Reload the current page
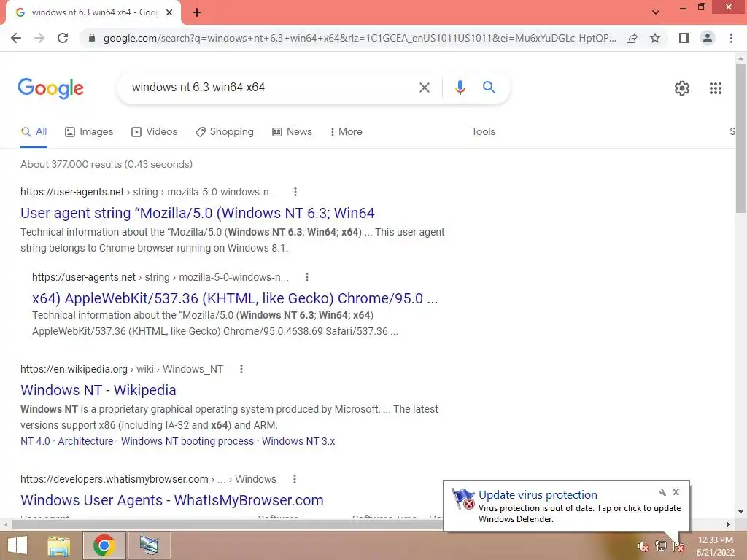Image resolution: width=747 pixels, height=560 pixels. tap(63, 38)
